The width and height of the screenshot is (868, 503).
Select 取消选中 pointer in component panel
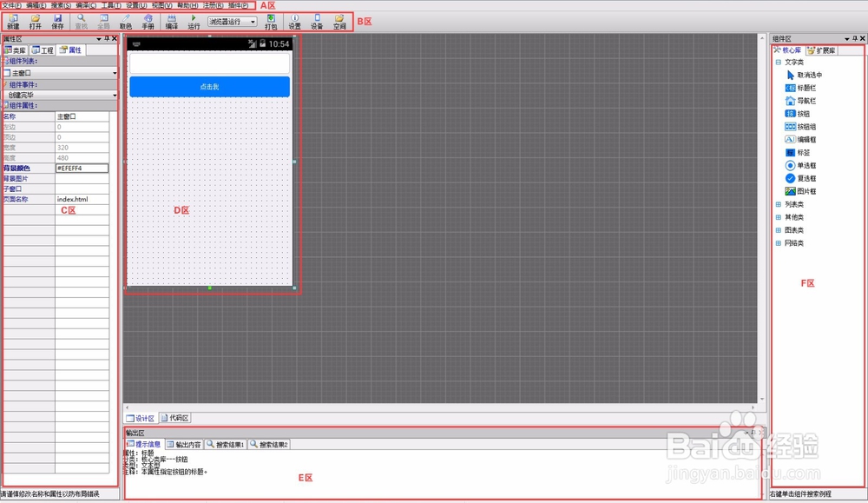tap(804, 75)
